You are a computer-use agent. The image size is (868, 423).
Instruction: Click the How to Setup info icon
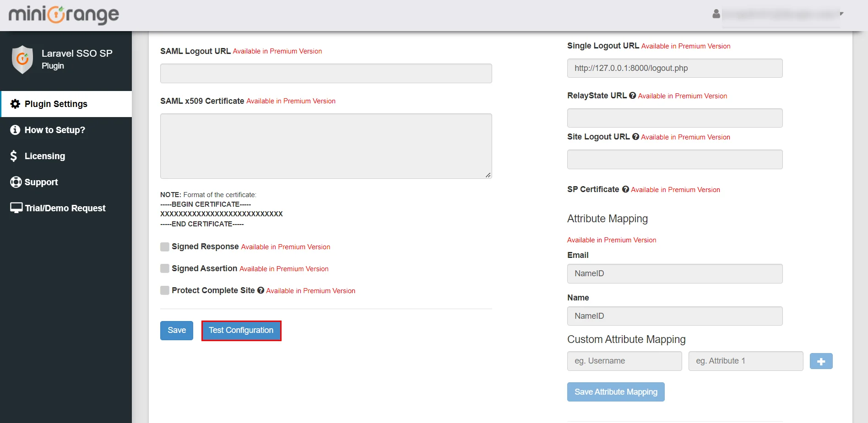point(15,130)
